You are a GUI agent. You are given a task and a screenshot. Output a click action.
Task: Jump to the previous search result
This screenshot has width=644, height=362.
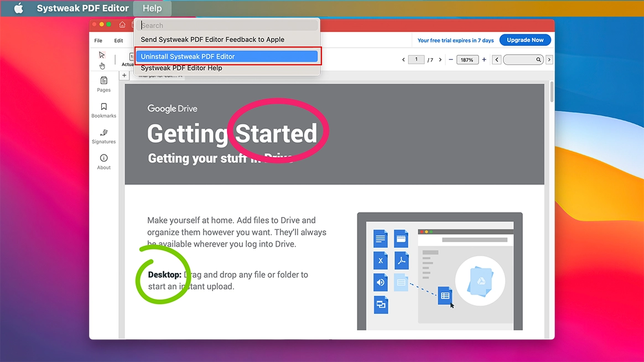[496, 60]
